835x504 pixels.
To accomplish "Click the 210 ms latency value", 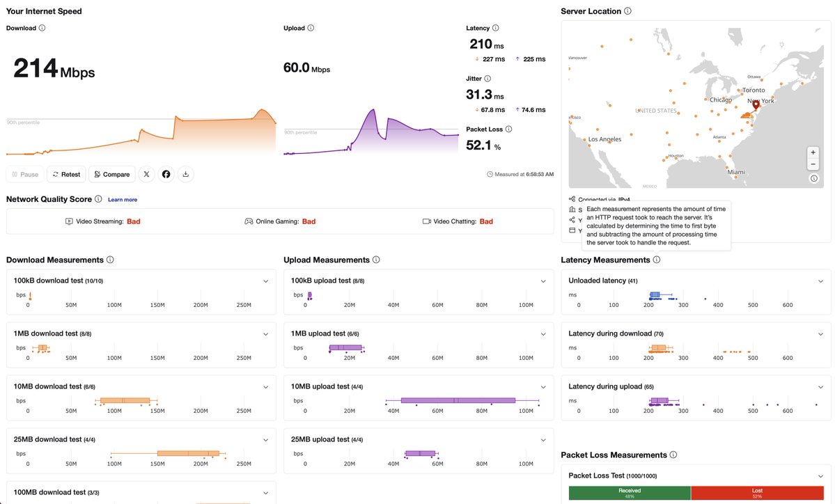I will (x=487, y=44).
